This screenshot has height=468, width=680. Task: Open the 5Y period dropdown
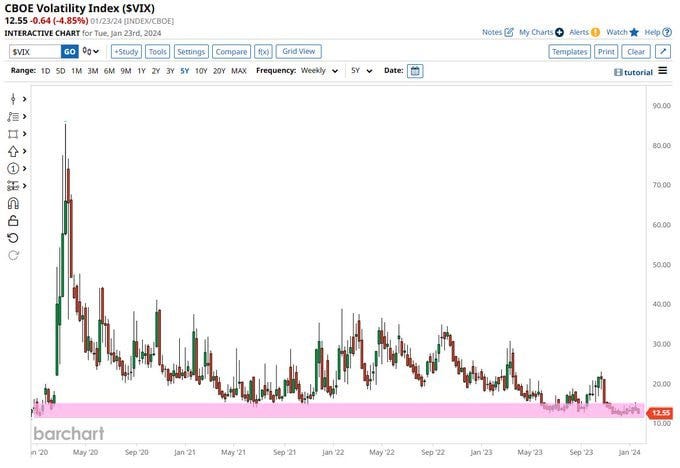362,71
